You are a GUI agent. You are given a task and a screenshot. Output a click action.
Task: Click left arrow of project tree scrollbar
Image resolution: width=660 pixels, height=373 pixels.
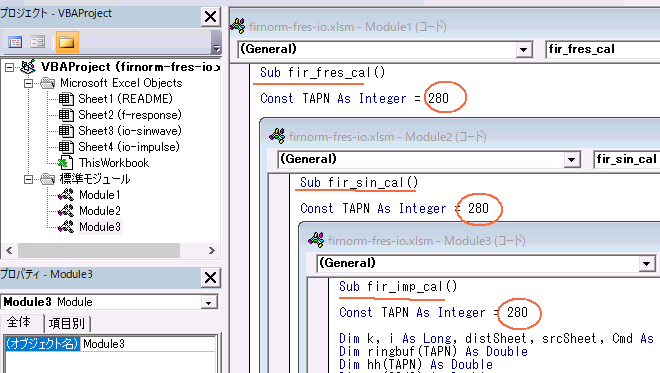click(9, 250)
